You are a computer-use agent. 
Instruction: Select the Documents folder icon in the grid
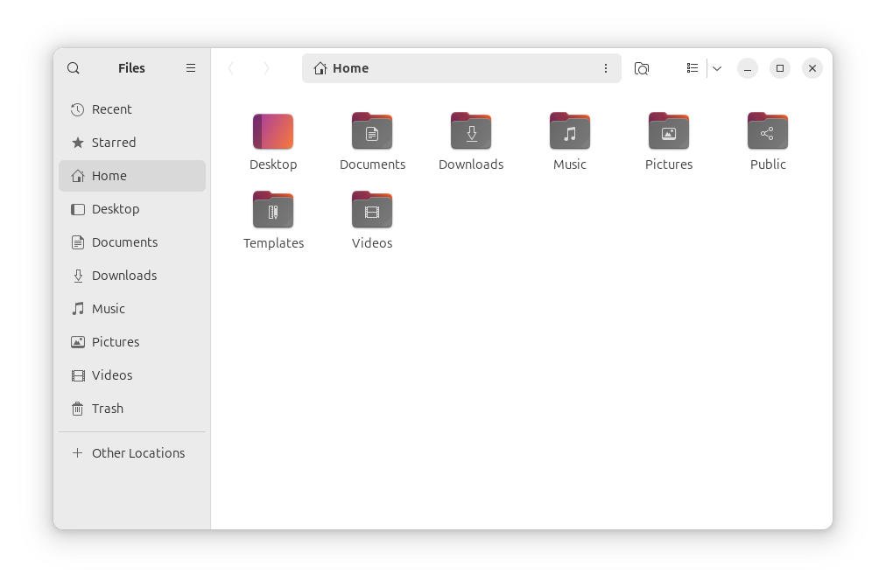372,131
